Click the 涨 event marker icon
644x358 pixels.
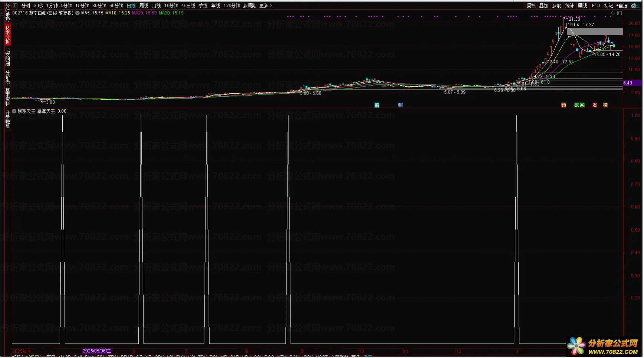coord(595,105)
